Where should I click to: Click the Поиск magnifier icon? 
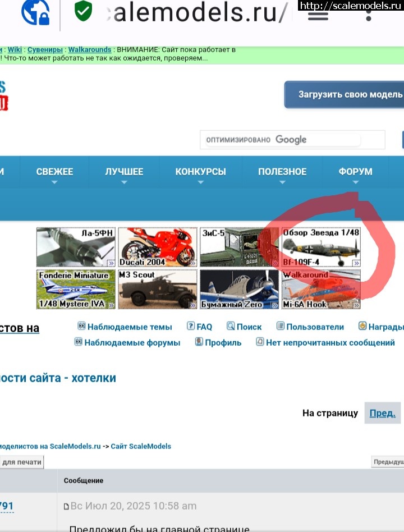click(231, 326)
